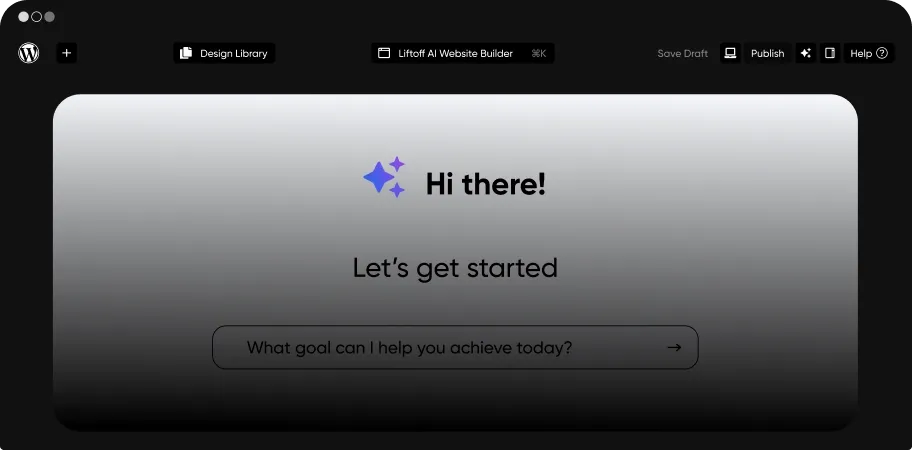Image resolution: width=912 pixels, height=450 pixels.
Task: Open the Help menu
Action: click(861, 53)
